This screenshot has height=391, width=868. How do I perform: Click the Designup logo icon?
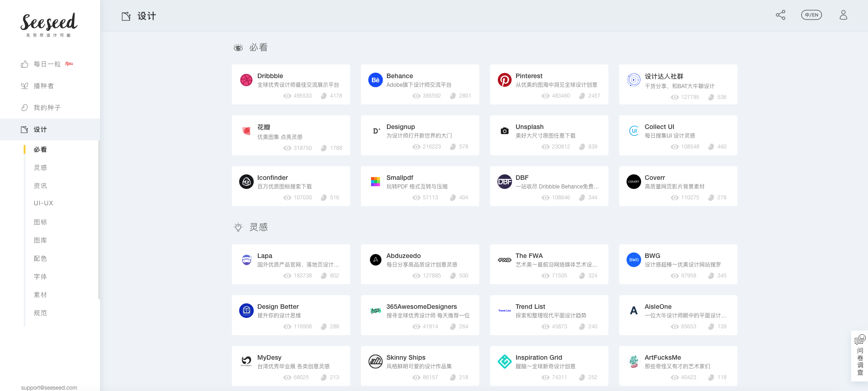click(376, 131)
